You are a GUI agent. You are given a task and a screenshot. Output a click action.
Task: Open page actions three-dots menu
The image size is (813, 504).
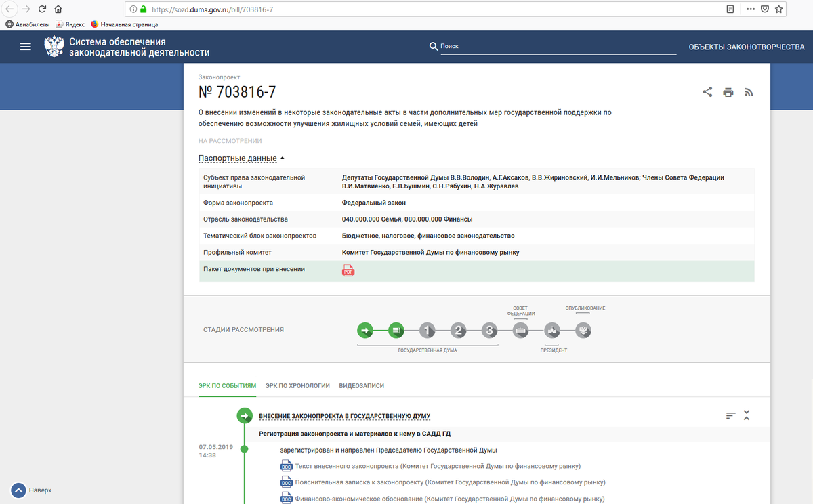tap(751, 9)
